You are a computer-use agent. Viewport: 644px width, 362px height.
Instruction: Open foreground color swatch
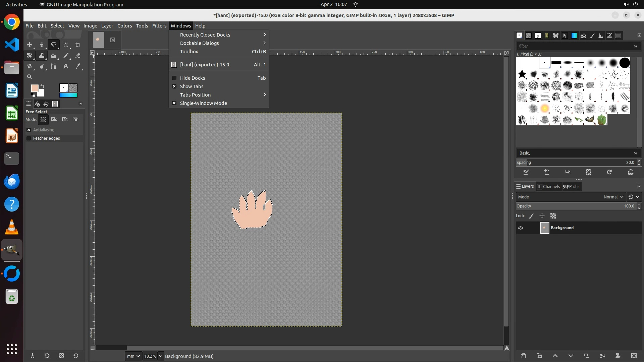pos(34,88)
